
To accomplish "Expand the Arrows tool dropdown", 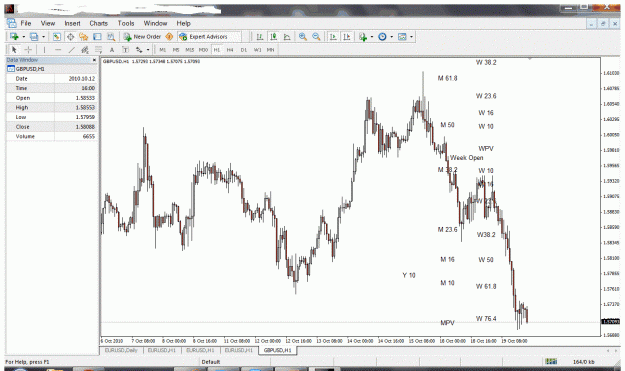I will [148, 50].
